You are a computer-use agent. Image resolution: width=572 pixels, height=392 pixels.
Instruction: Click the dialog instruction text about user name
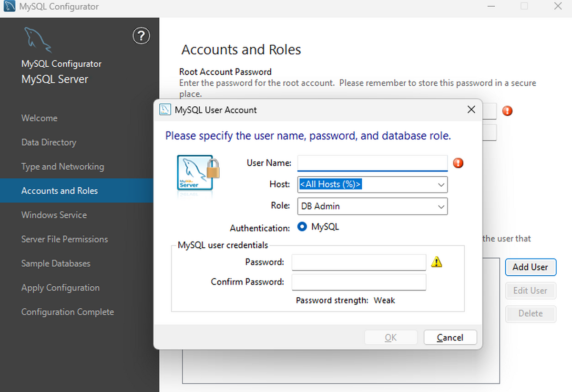(x=308, y=136)
